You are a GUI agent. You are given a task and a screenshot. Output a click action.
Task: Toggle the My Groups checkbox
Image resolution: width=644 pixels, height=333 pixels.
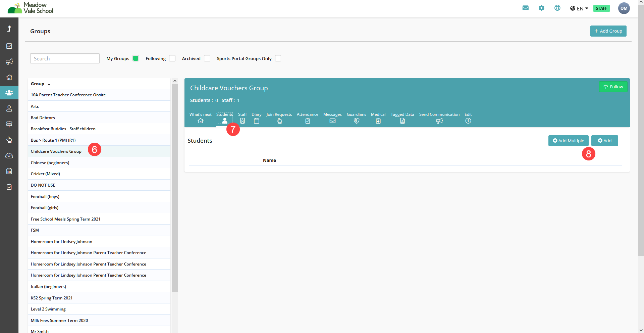(136, 58)
